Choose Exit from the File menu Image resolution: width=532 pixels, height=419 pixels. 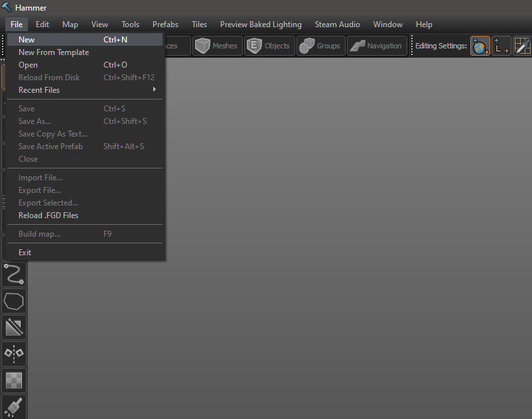pos(85,253)
